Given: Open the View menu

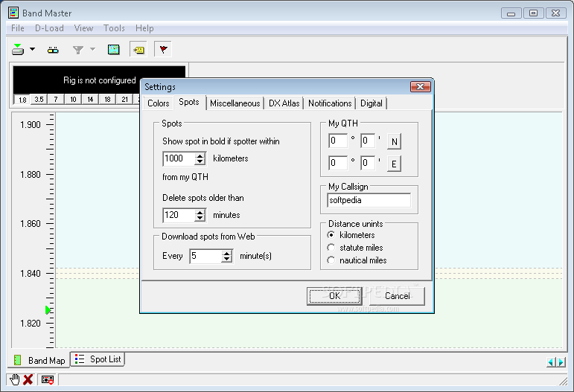Looking at the screenshot, I should [x=83, y=28].
